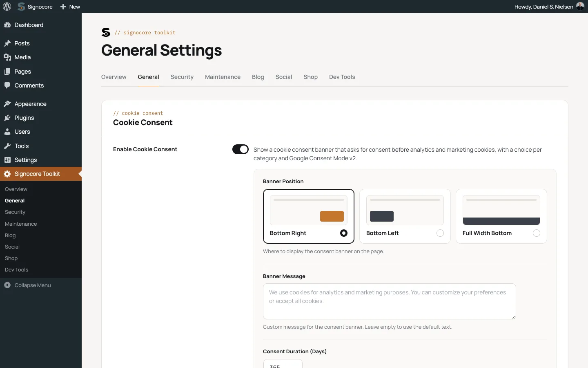The height and width of the screenshot is (368, 588).
Task: Click the Signocore Toolkit menu label
Action: 37,174
